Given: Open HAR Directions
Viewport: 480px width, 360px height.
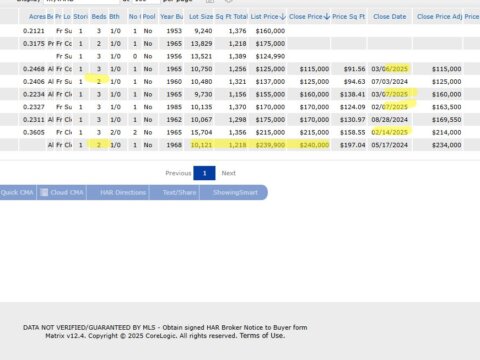Looking at the screenshot, I should [x=123, y=192].
